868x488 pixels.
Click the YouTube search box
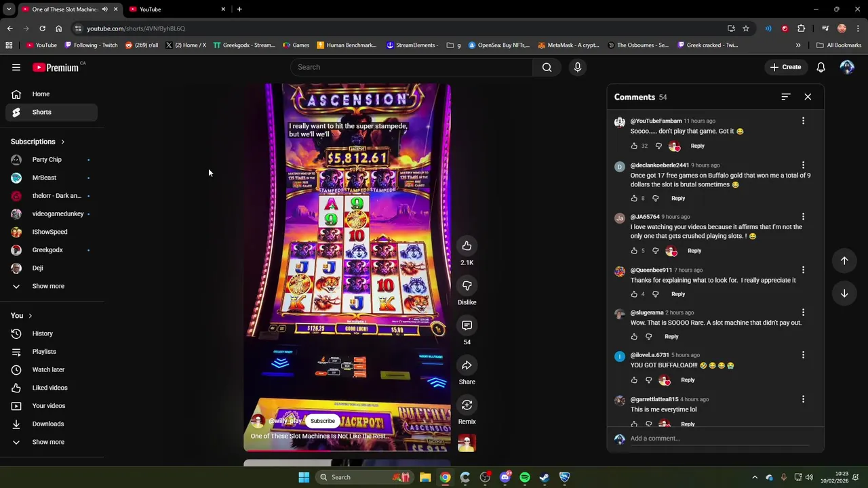412,67
